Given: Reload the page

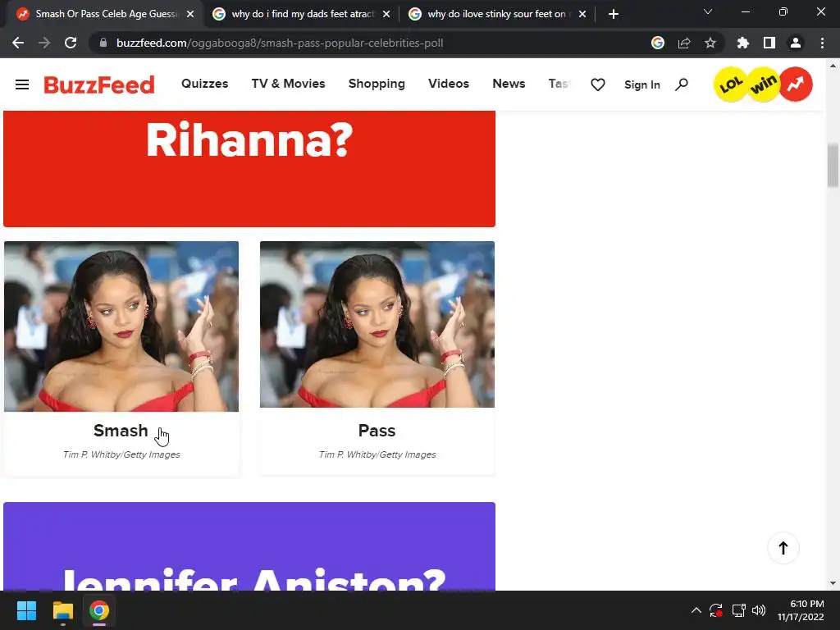Looking at the screenshot, I should [x=71, y=43].
